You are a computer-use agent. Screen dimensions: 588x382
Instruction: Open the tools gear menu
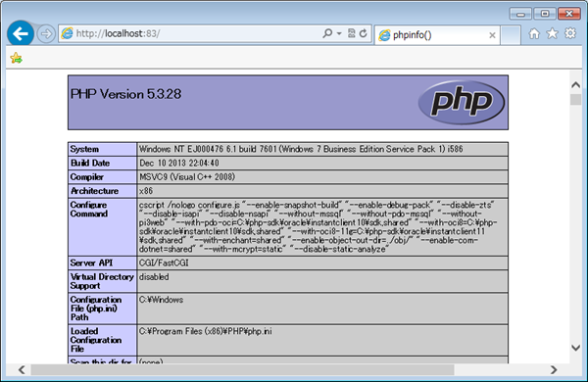(570, 33)
